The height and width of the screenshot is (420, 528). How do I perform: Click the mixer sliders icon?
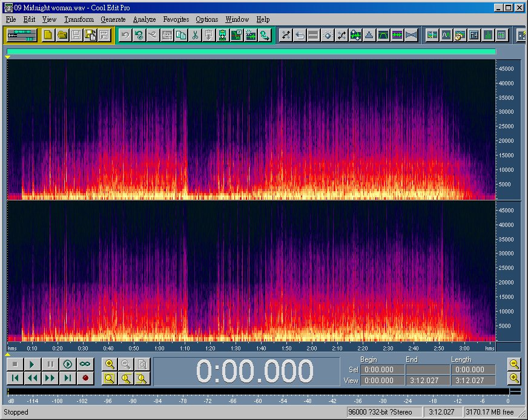[474, 35]
